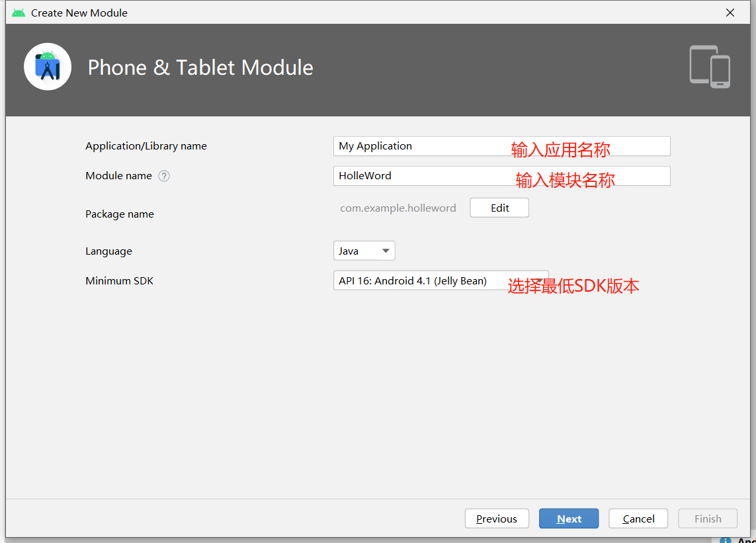Click the Module name label
The image size is (756, 543).
118,176
